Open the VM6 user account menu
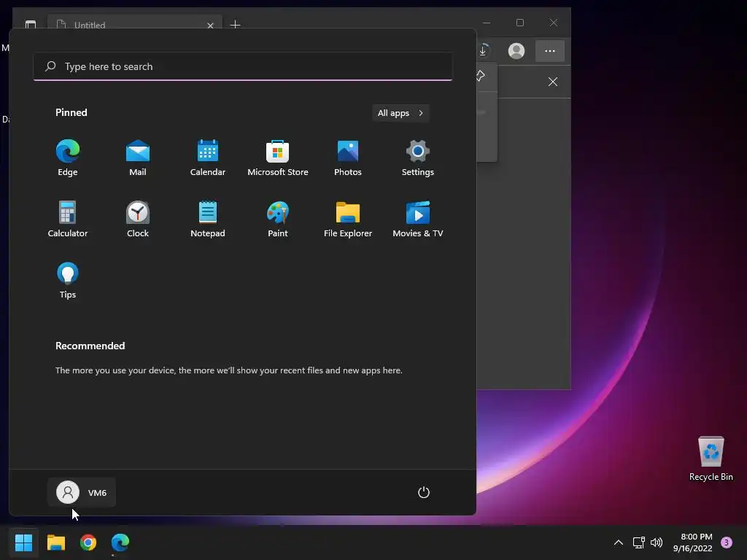Viewport: 747px width, 560px height. click(82, 492)
